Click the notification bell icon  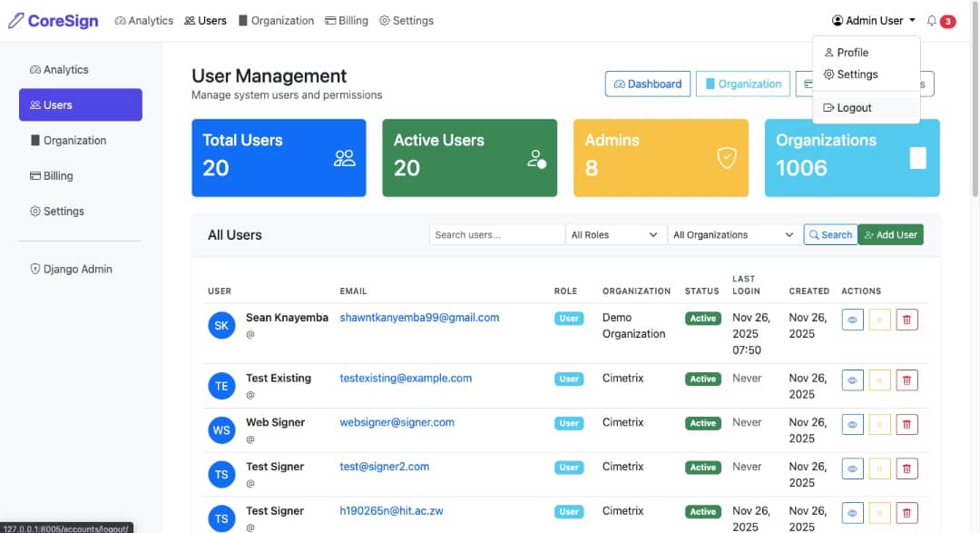[x=932, y=21]
